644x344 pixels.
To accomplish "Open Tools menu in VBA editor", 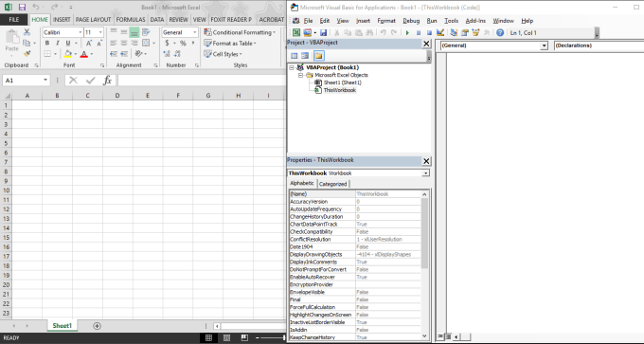I will coord(451,21).
